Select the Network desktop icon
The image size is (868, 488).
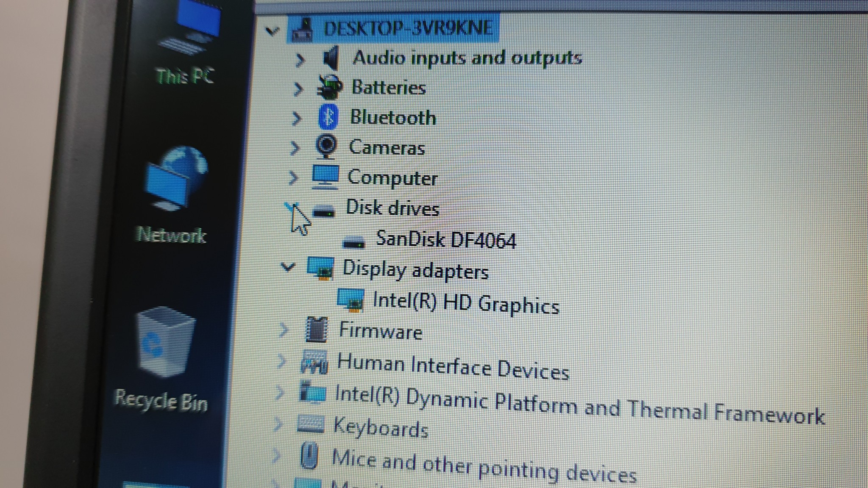[176, 178]
